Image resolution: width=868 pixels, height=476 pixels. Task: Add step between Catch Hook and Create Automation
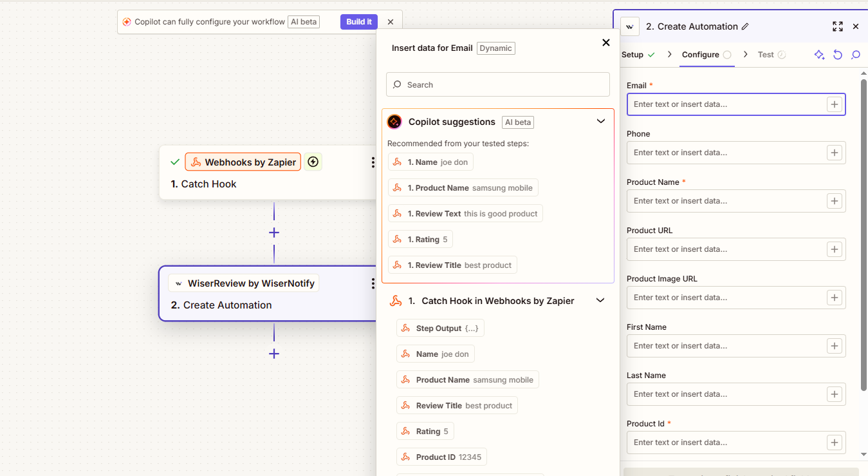[274, 233]
